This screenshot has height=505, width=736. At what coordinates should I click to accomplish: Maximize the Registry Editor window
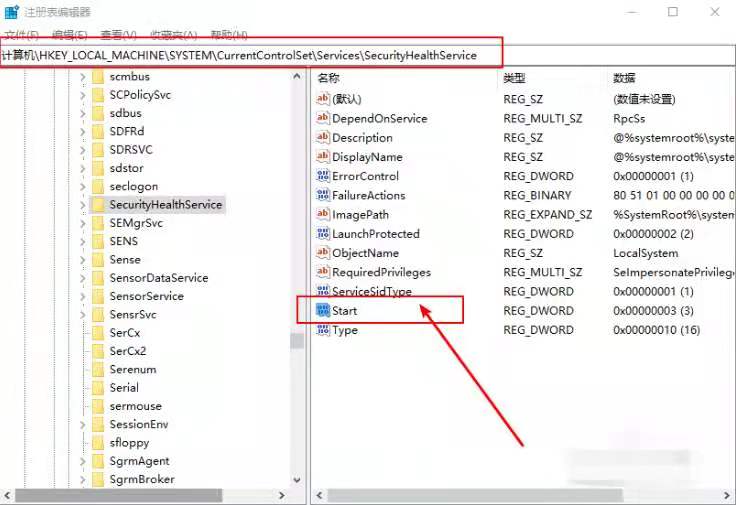pos(673,12)
